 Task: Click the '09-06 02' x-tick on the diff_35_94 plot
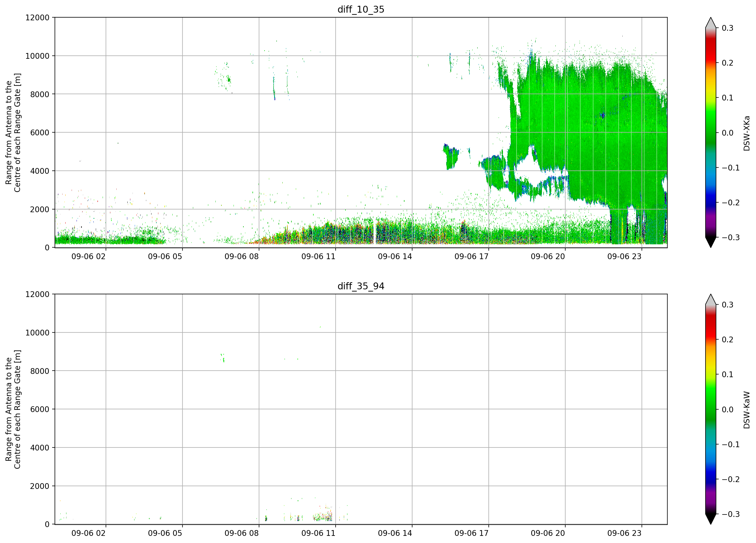click(x=88, y=533)
